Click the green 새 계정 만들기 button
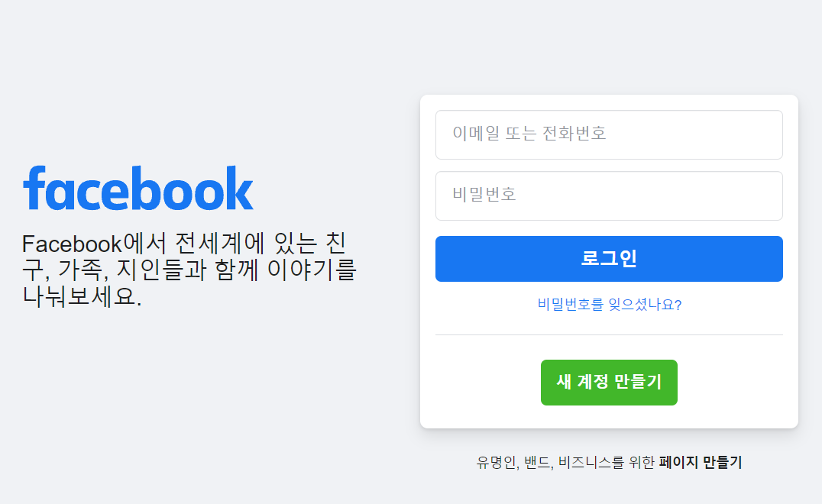Screen dimensions: 822x504 pos(609,383)
